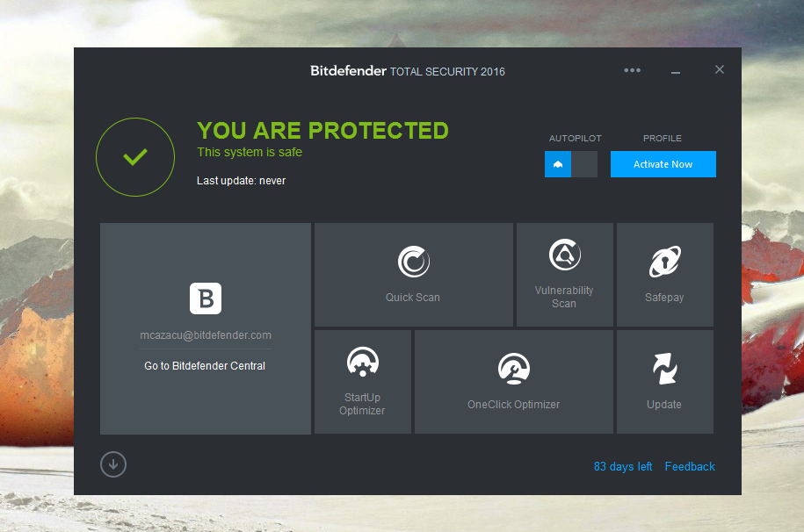Expand modules with the down-arrow circle
Screen dimensions: 804x532
(x=113, y=464)
